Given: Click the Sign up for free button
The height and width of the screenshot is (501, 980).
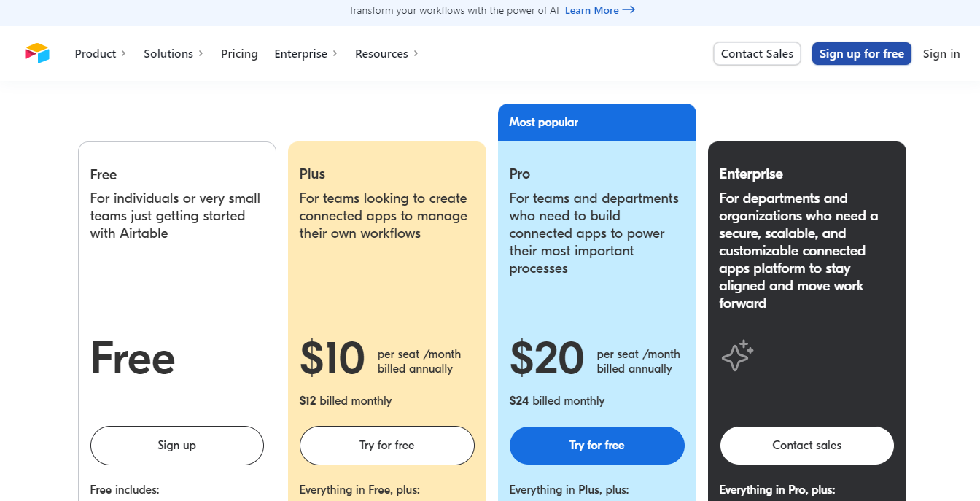Looking at the screenshot, I should tap(861, 53).
